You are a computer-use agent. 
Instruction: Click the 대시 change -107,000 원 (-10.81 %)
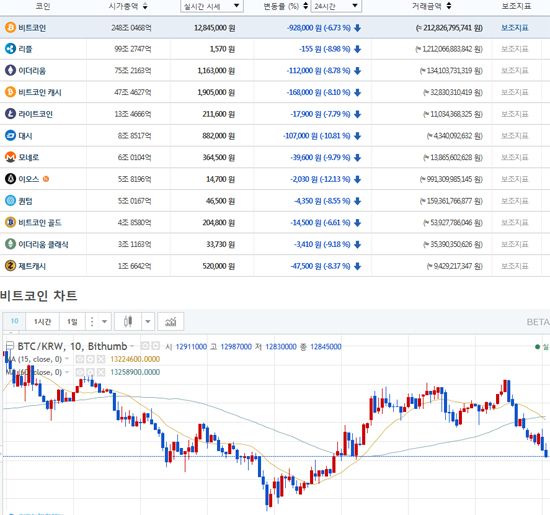317,136
